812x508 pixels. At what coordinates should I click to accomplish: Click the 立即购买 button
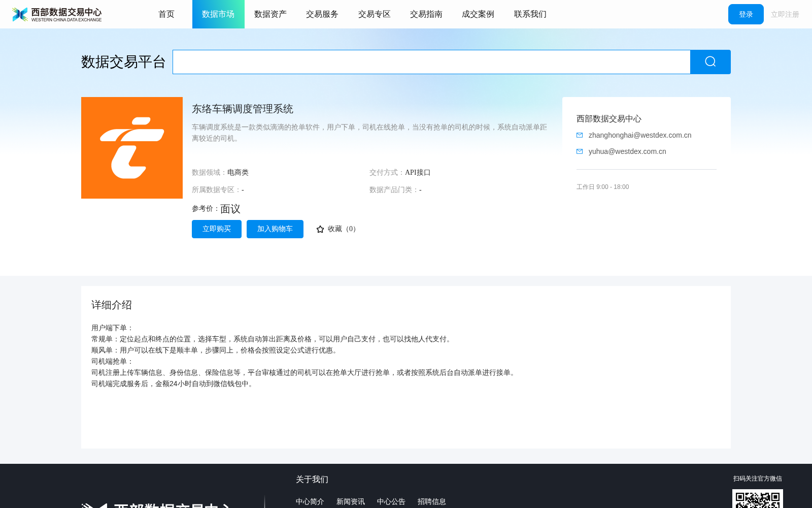[217, 229]
